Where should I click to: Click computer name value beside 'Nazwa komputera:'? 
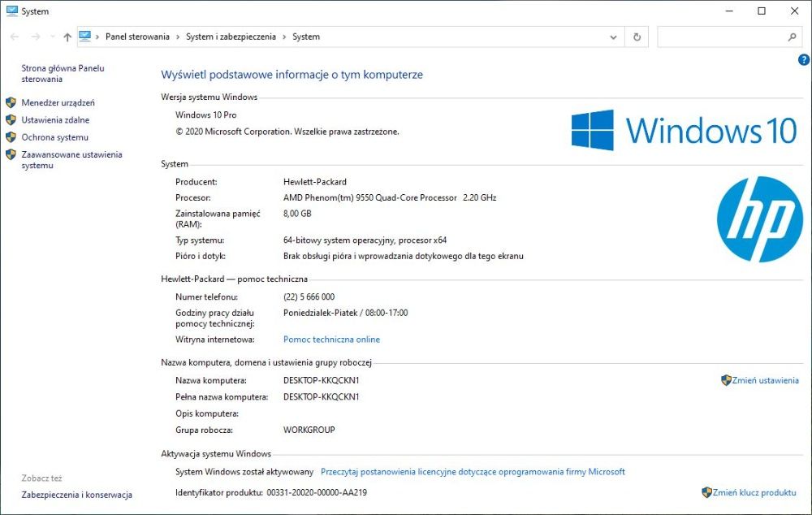tap(321, 380)
